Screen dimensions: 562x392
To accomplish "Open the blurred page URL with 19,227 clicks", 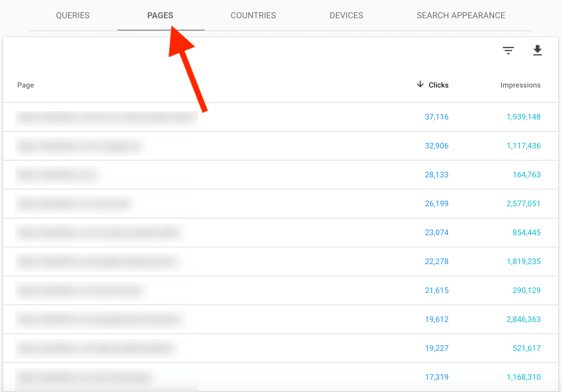I will point(96,349).
